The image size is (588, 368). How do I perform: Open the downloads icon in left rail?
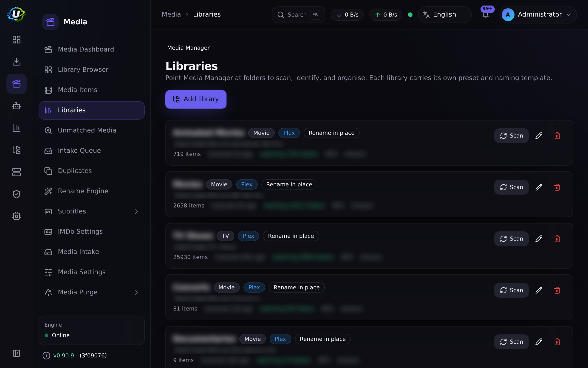point(16,62)
